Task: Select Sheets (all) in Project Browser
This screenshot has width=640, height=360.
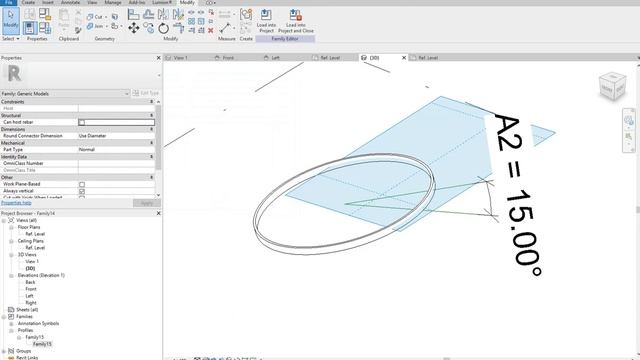Action: point(27,310)
